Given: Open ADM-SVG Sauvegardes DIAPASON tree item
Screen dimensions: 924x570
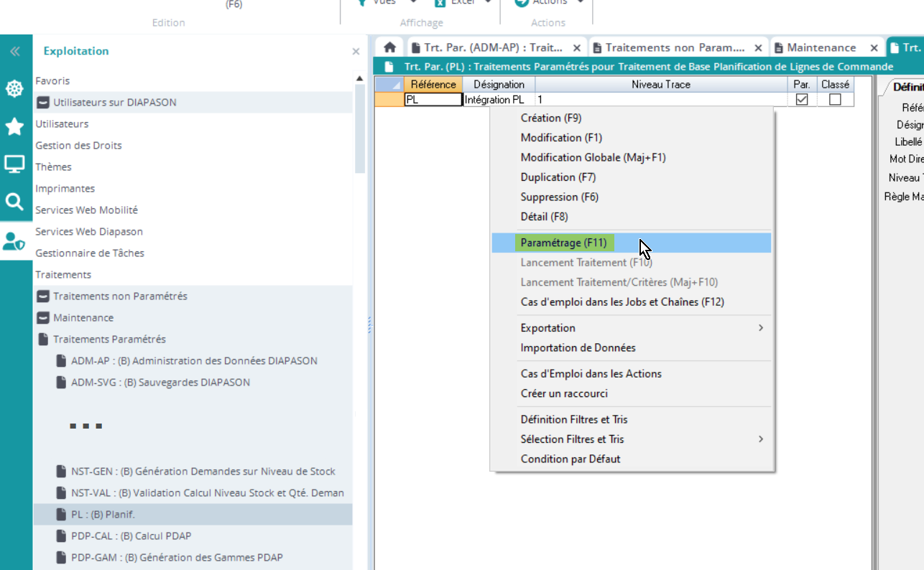Looking at the screenshot, I should coord(160,383).
